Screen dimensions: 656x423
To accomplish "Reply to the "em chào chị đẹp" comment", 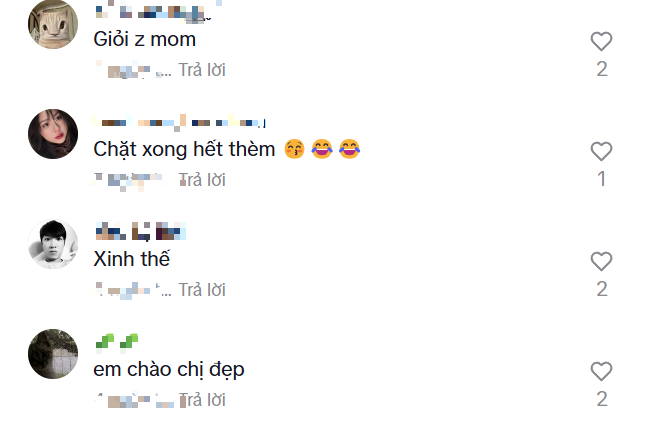I will pyautogui.click(x=202, y=400).
